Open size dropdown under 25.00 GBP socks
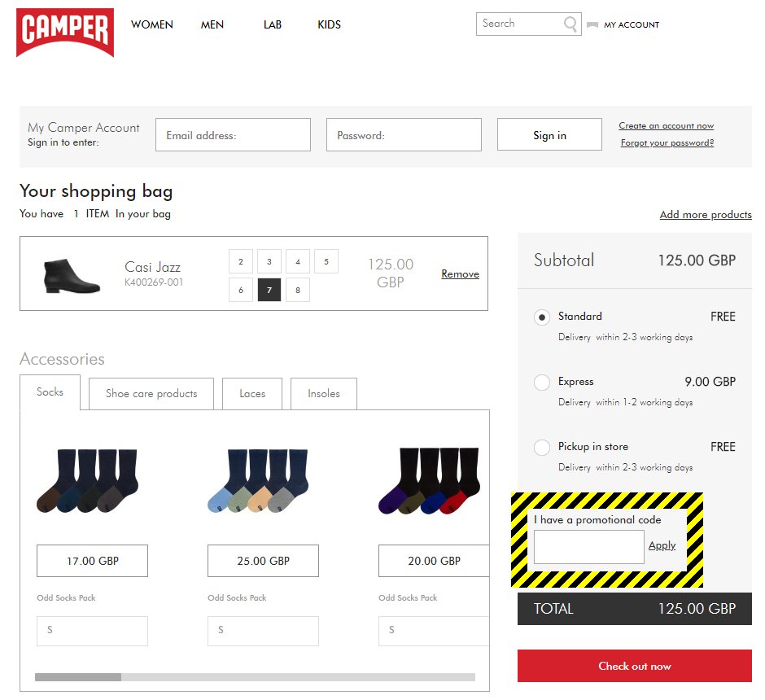Viewport: 765px width, 700px height. point(263,631)
